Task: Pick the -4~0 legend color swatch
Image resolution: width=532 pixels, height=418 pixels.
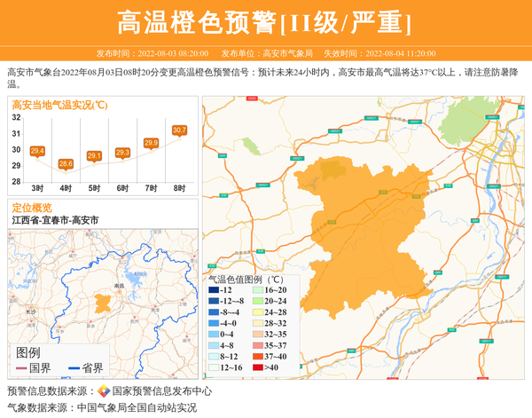Action: point(214,323)
